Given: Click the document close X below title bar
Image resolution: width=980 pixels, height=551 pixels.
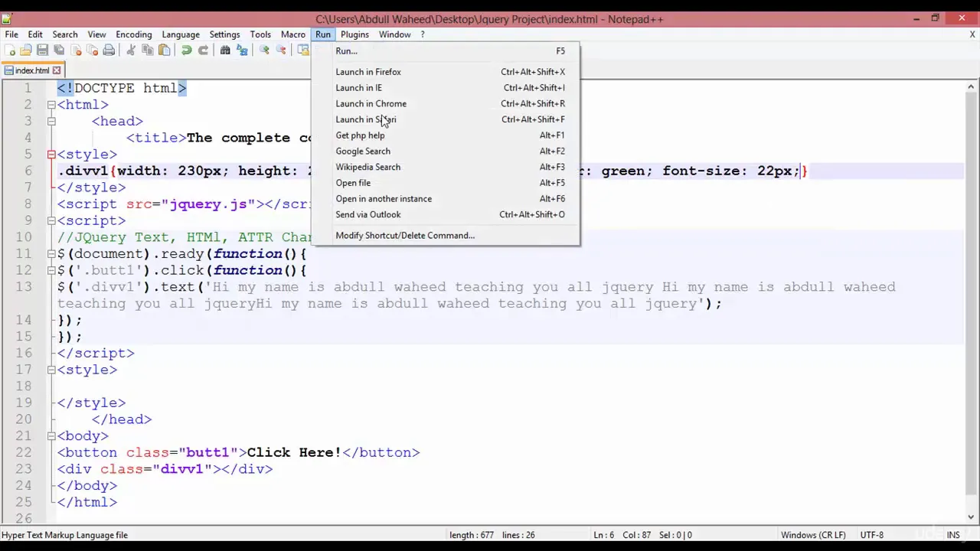Looking at the screenshot, I should click(972, 34).
